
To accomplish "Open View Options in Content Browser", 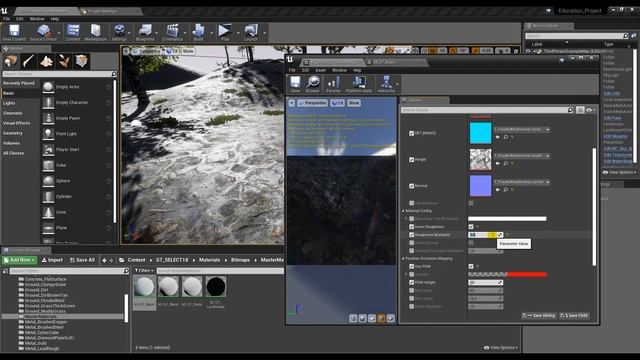I will point(501,348).
